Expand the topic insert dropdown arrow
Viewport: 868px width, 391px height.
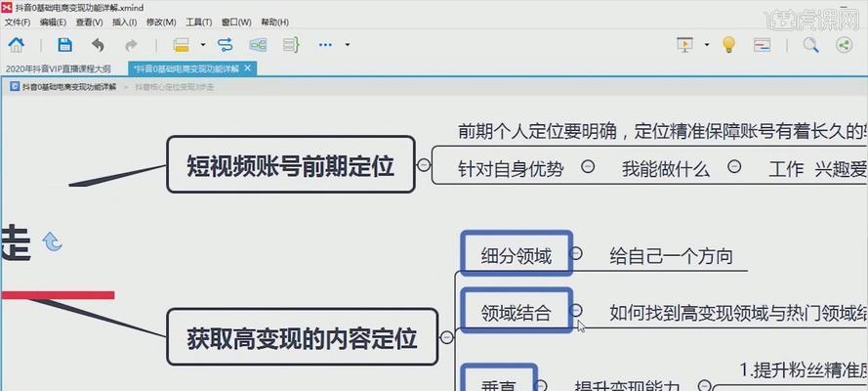point(203,45)
